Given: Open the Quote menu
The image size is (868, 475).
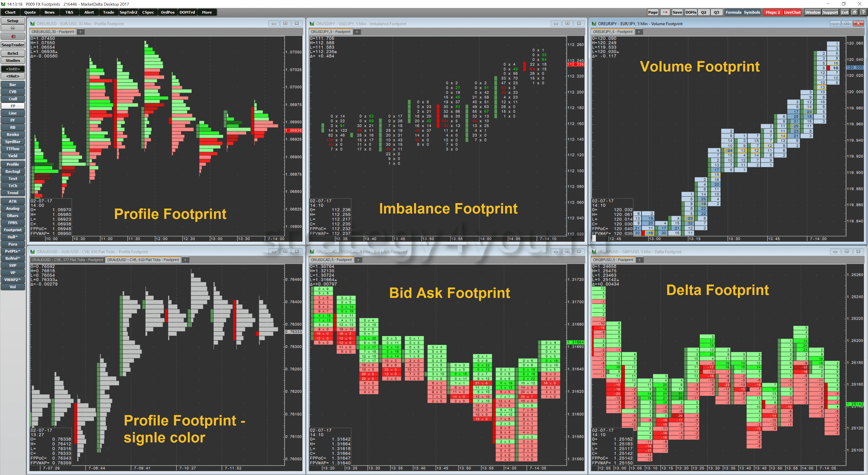Looking at the screenshot, I should coord(30,12).
